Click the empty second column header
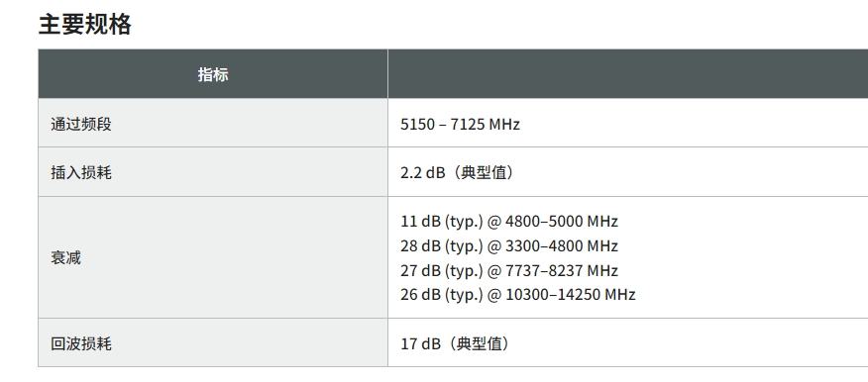This screenshot has width=868, height=382. pyautogui.click(x=628, y=74)
